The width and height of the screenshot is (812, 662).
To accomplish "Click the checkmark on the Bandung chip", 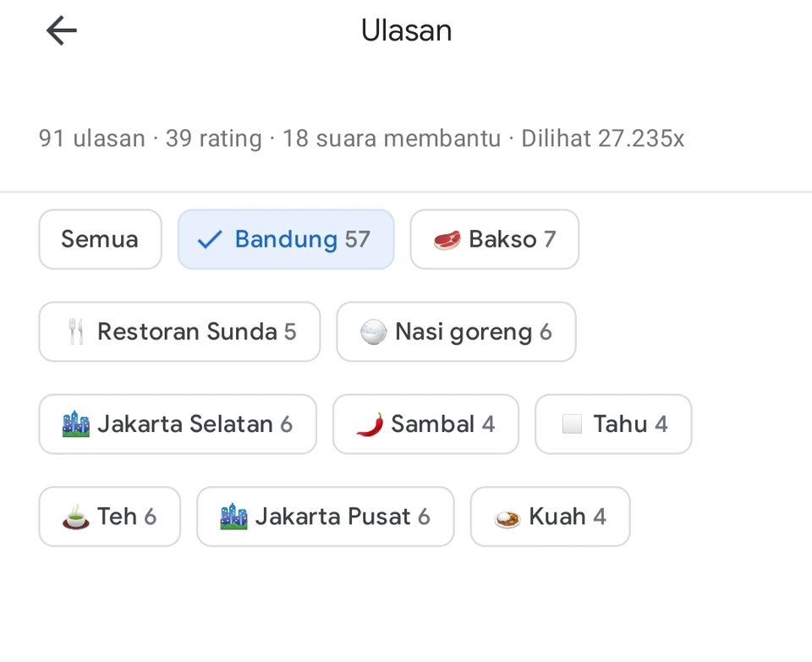I will (x=208, y=239).
